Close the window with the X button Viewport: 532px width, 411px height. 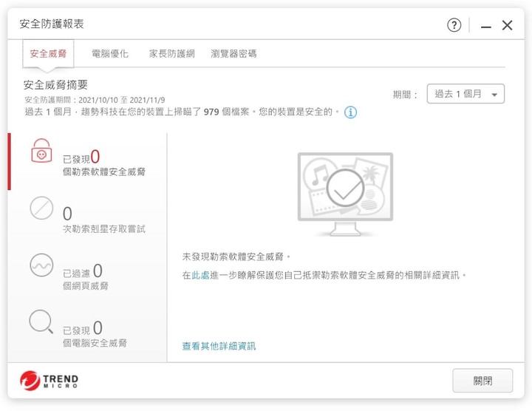(507, 25)
